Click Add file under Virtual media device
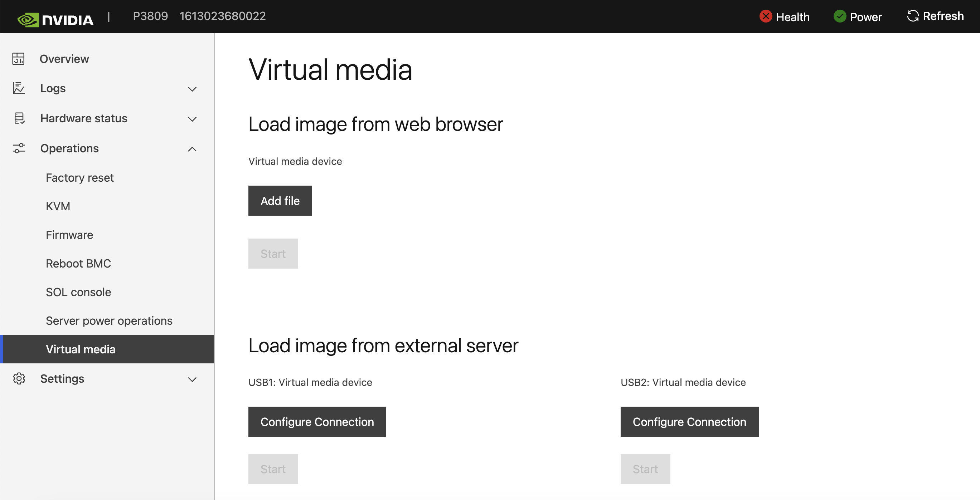 tap(280, 200)
